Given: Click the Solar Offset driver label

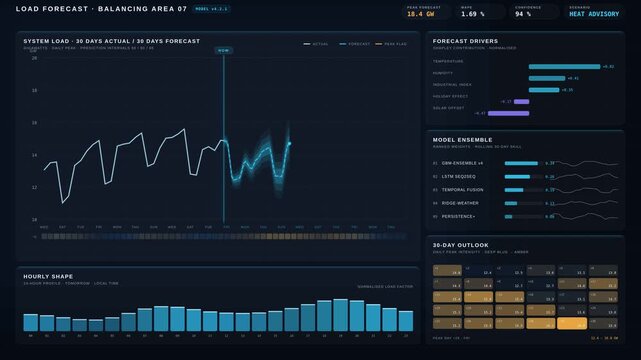Looking at the screenshot, I should (448, 108).
